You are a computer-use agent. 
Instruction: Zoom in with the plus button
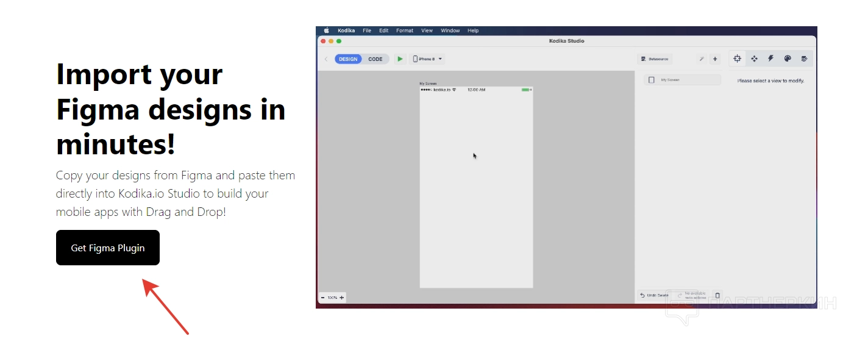coord(341,298)
